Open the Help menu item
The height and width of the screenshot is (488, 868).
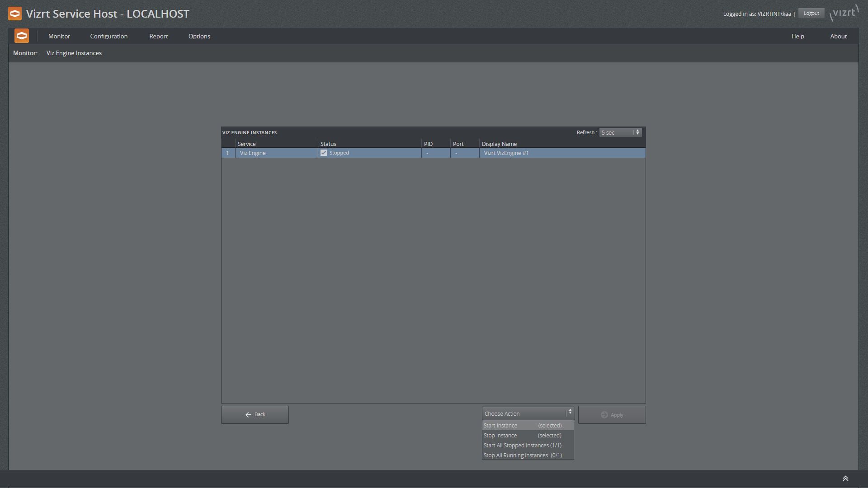click(797, 36)
